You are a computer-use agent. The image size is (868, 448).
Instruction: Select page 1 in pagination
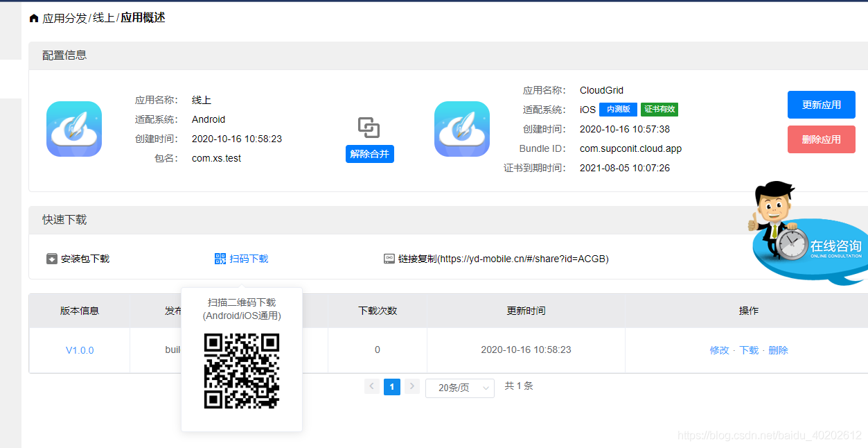(x=392, y=387)
